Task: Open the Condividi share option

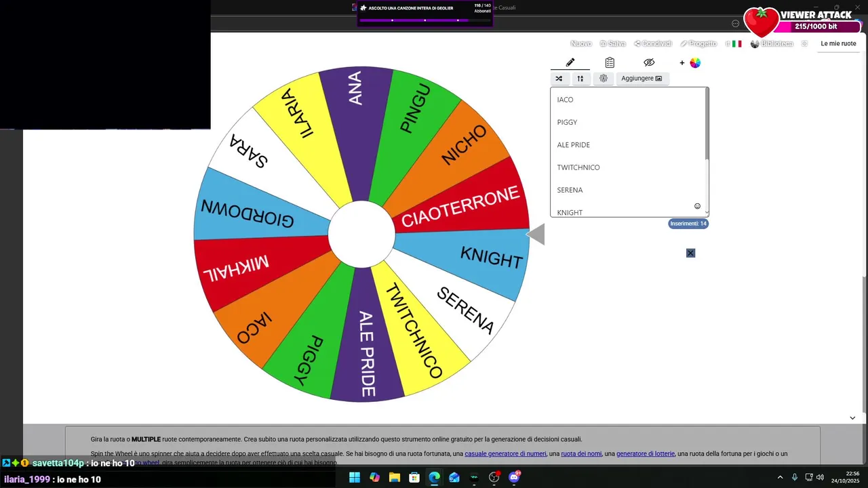Action: (x=653, y=43)
